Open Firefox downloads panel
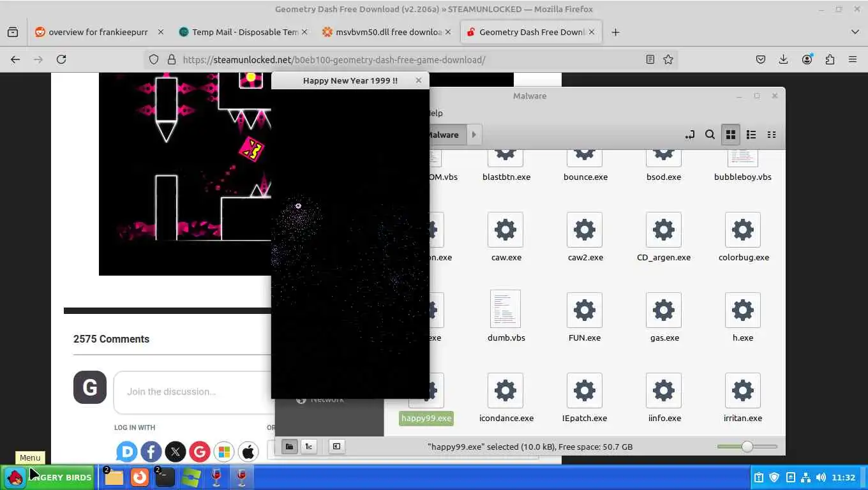Viewport: 868px width, 490px height. (x=784, y=59)
